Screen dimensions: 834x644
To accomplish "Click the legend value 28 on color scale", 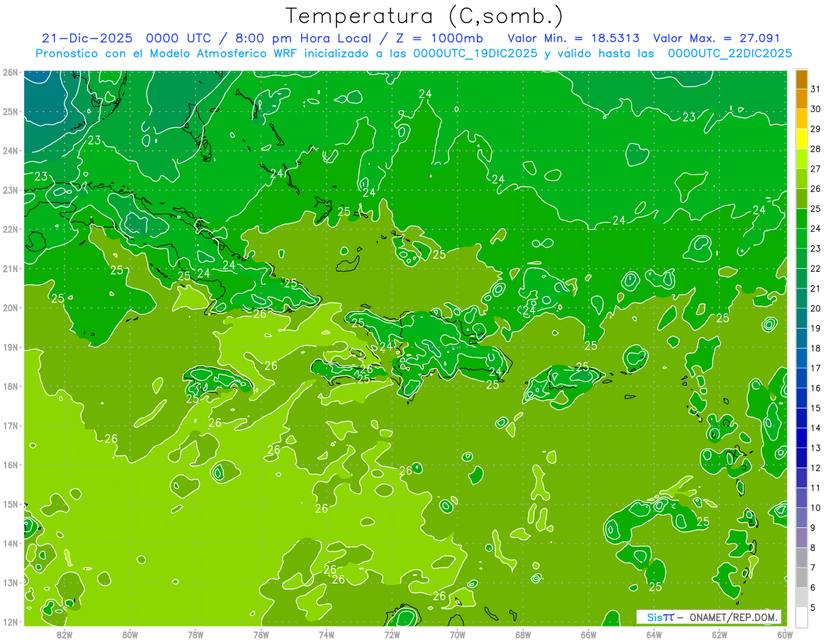I will tap(816, 149).
